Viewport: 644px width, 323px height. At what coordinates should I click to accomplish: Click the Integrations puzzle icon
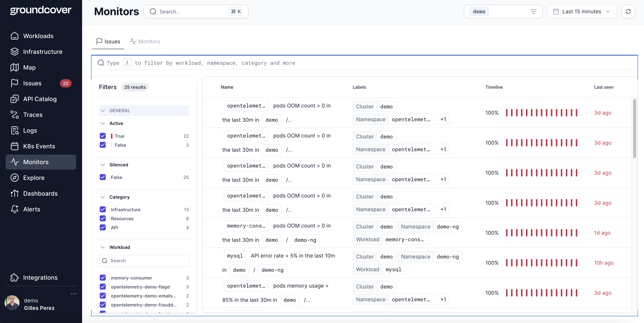click(x=14, y=277)
